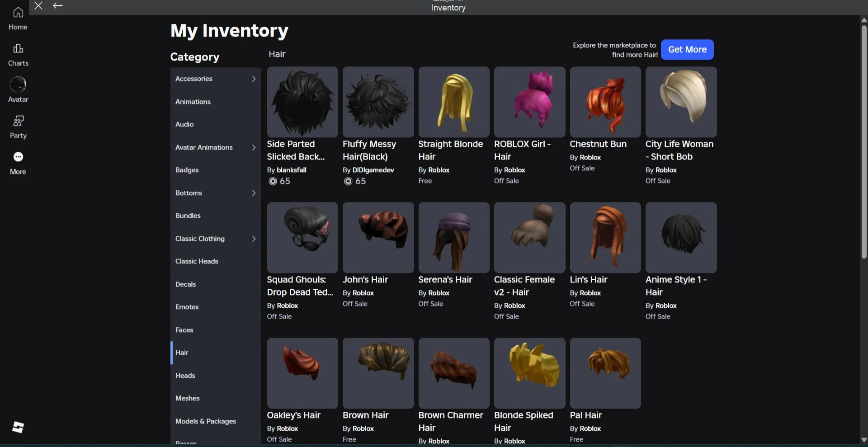Close the inventory with the X icon
Image resolution: width=868 pixels, height=447 pixels.
pos(38,5)
